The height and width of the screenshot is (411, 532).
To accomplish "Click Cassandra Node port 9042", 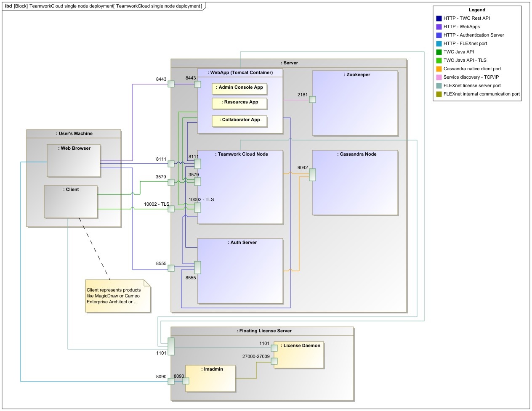I will click(x=312, y=175).
